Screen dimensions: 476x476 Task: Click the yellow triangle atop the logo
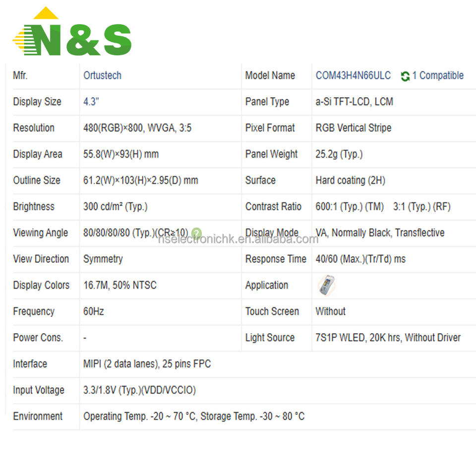(x=46, y=13)
